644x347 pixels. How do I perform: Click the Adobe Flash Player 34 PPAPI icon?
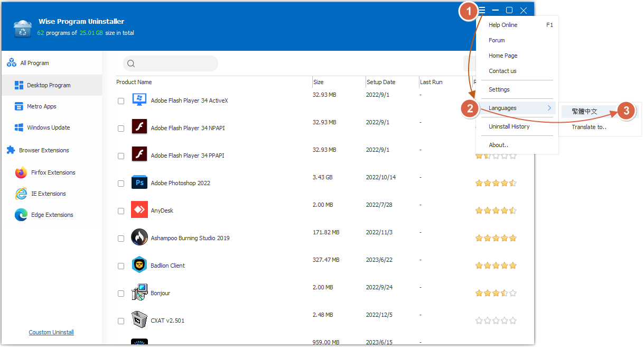(139, 155)
